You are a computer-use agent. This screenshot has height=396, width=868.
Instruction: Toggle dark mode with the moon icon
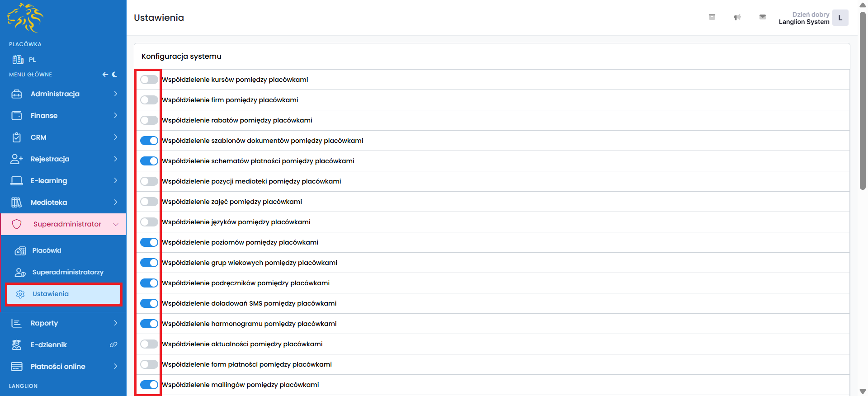(115, 75)
